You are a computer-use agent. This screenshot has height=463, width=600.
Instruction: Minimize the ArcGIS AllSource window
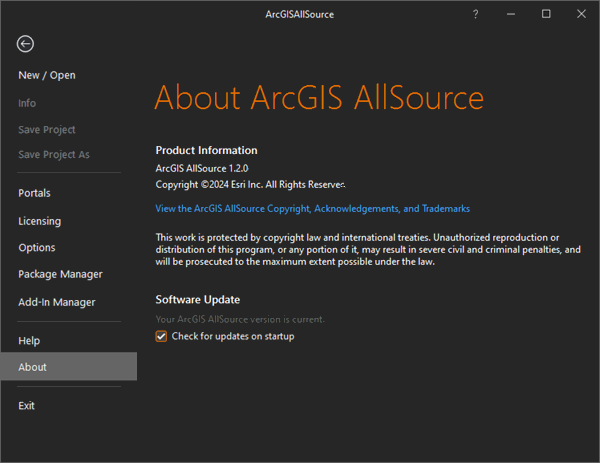[x=510, y=14]
